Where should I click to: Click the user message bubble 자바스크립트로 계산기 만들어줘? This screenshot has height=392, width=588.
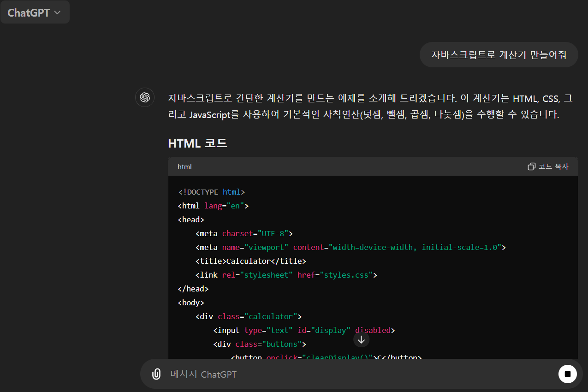pyautogui.click(x=499, y=54)
